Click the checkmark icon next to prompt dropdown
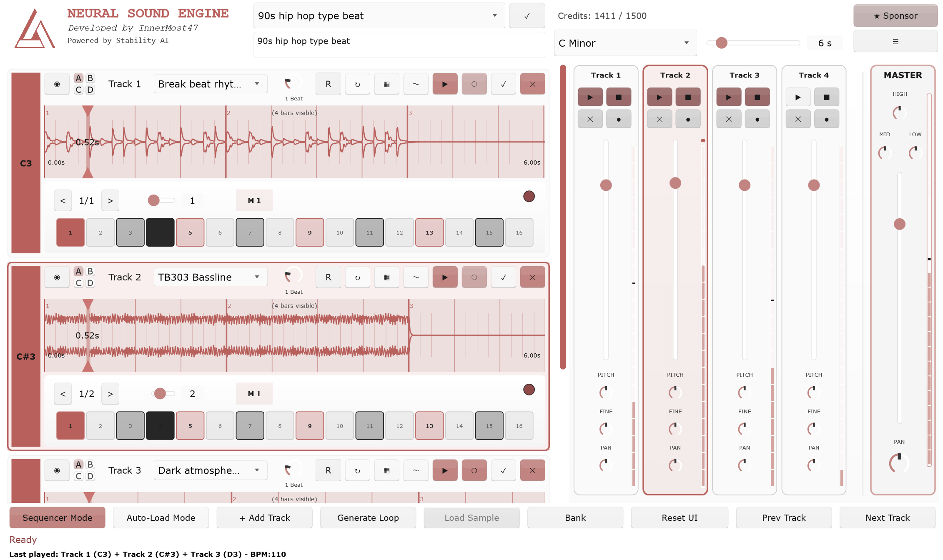The height and width of the screenshot is (560, 943). pos(527,16)
